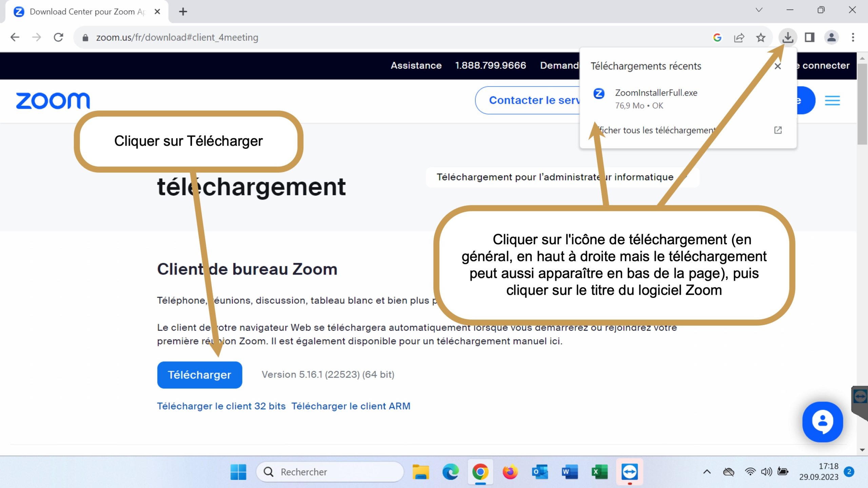Open all downloads external link icon
This screenshot has width=868, height=488.
point(778,130)
